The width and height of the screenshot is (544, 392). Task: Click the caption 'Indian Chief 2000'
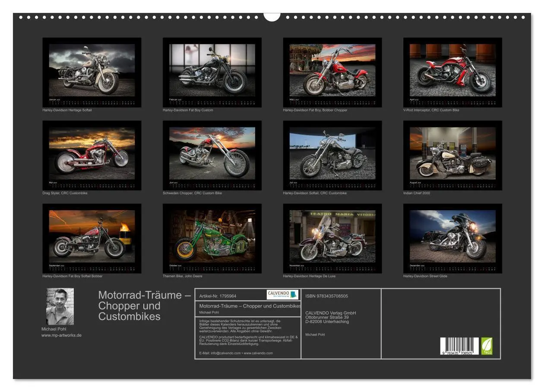417,193
